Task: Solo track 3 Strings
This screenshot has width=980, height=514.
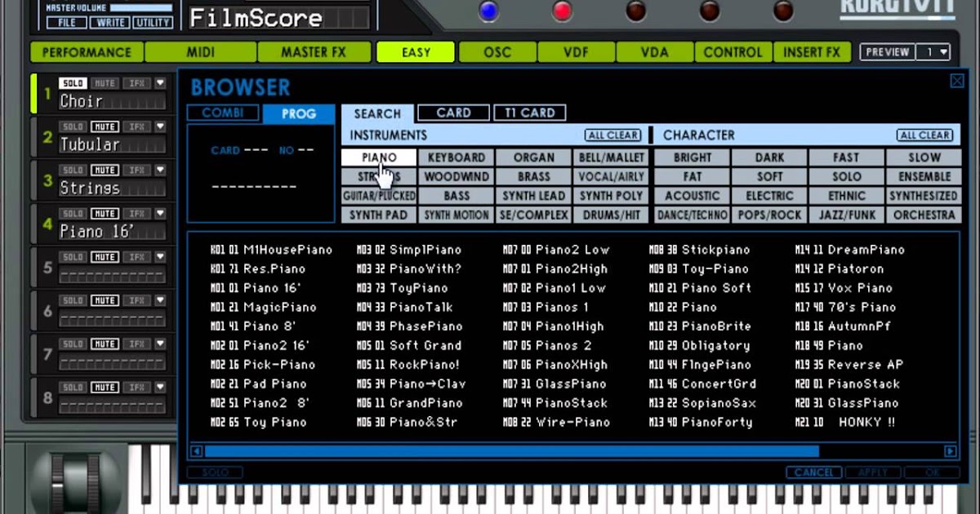Action: tap(73, 170)
